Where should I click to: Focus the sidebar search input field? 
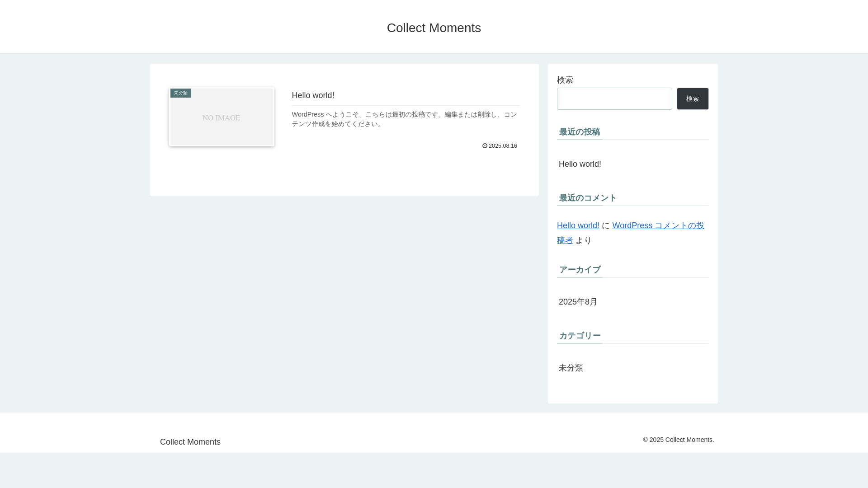coord(614,99)
